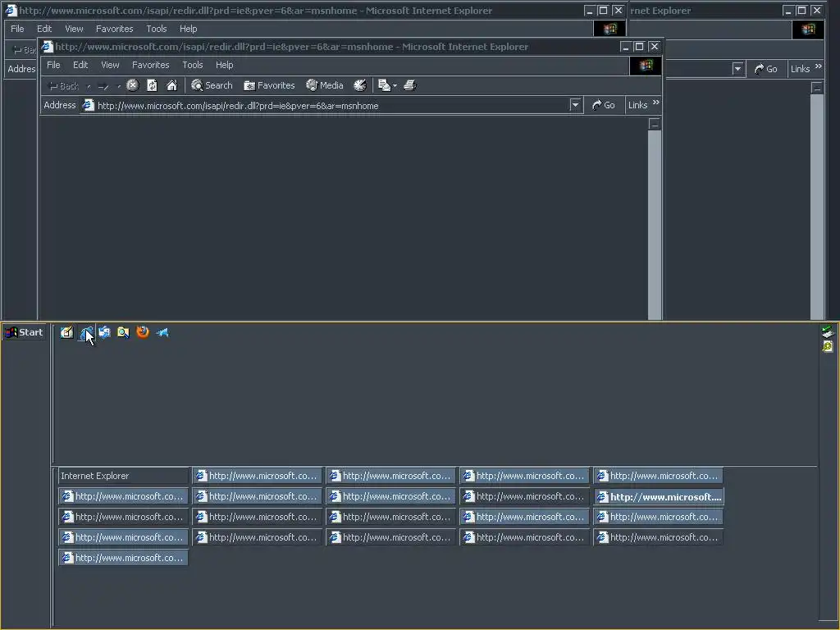The height and width of the screenshot is (630, 840).
Task: Click the lower yellow system tray icon
Action: [828, 347]
